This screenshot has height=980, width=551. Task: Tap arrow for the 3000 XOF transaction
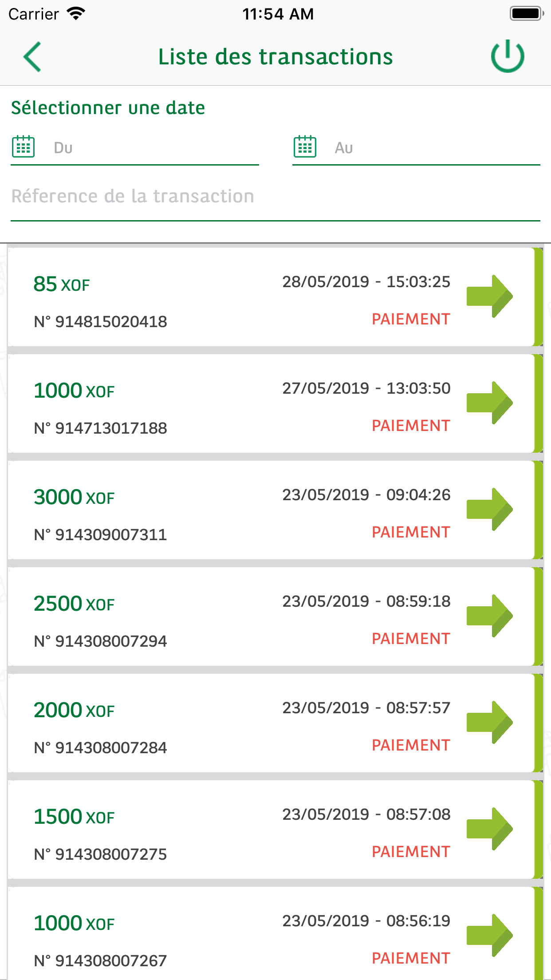[489, 509]
